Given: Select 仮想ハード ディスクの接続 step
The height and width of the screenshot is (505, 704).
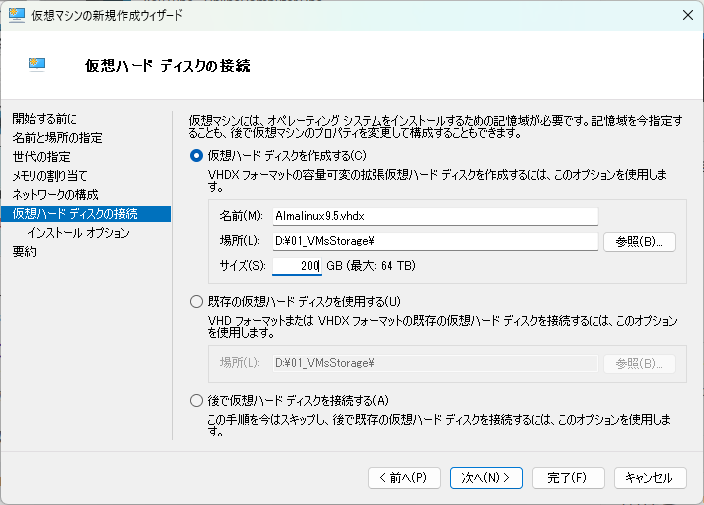Looking at the screenshot, I should [x=75, y=213].
